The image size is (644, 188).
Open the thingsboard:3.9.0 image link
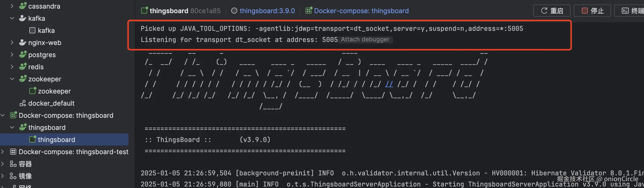point(267,11)
